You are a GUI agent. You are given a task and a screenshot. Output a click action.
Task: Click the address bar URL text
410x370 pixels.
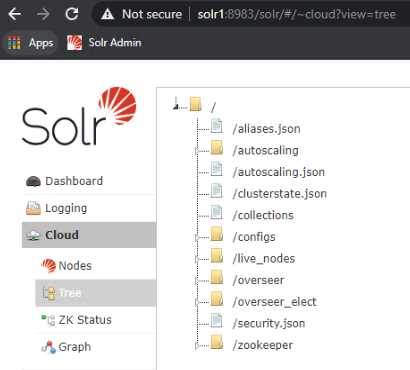297,14
